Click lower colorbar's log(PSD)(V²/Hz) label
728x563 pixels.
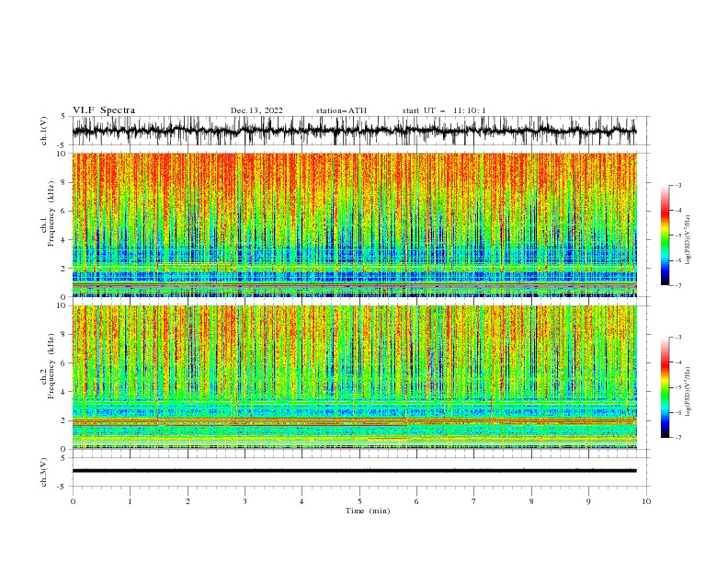click(688, 392)
